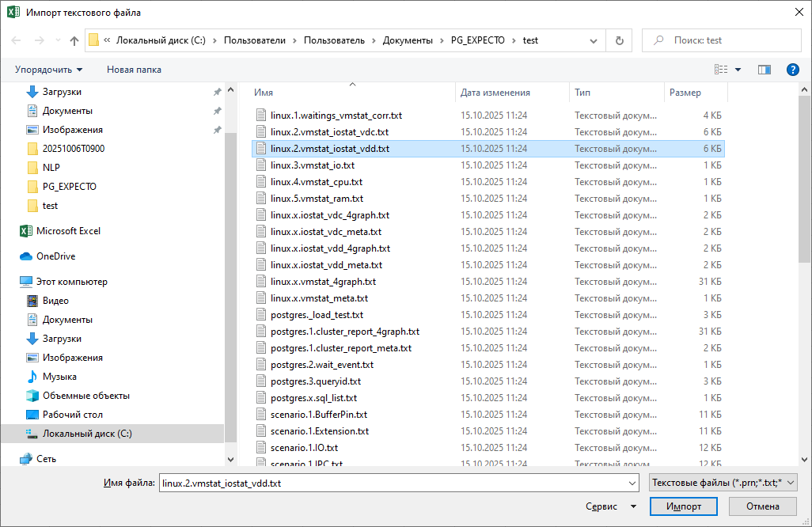
Task: Navigate to Пользователи breadcrumb segment
Action: [254, 40]
